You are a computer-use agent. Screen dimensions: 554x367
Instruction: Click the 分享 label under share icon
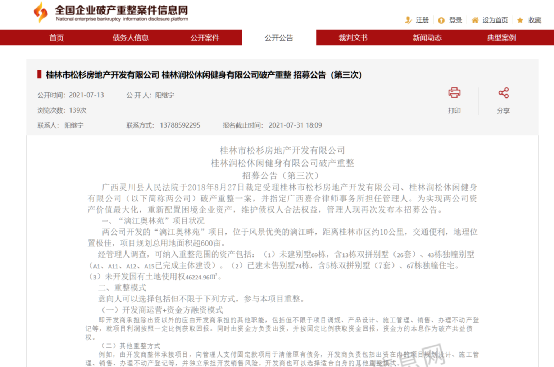click(x=503, y=111)
